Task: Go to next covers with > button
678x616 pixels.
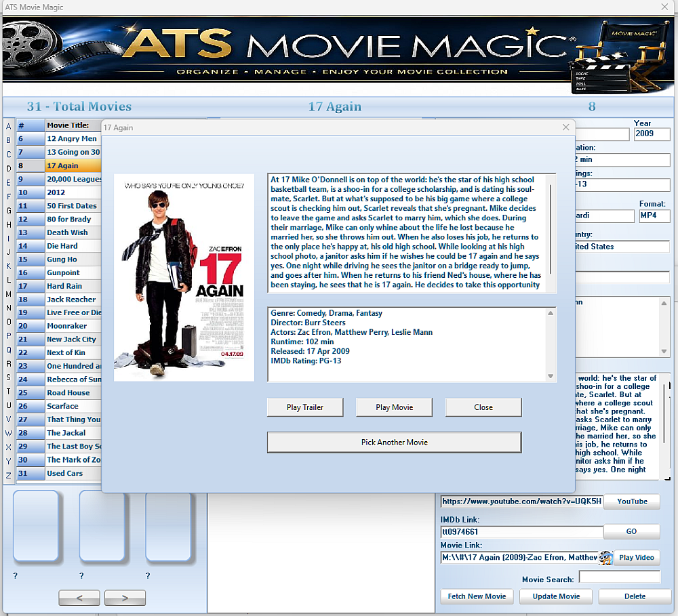Action: (x=125, y=598)
